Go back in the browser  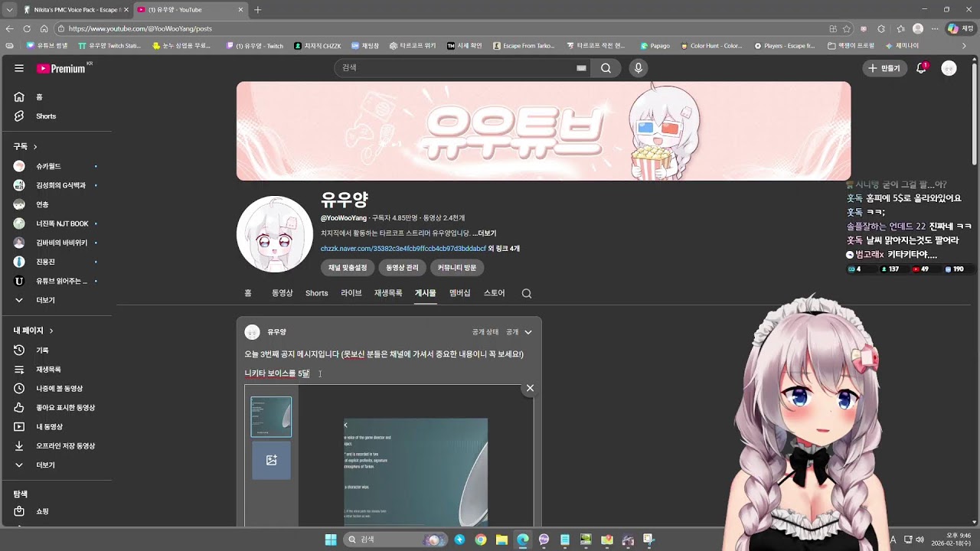[x=9, y=28]
